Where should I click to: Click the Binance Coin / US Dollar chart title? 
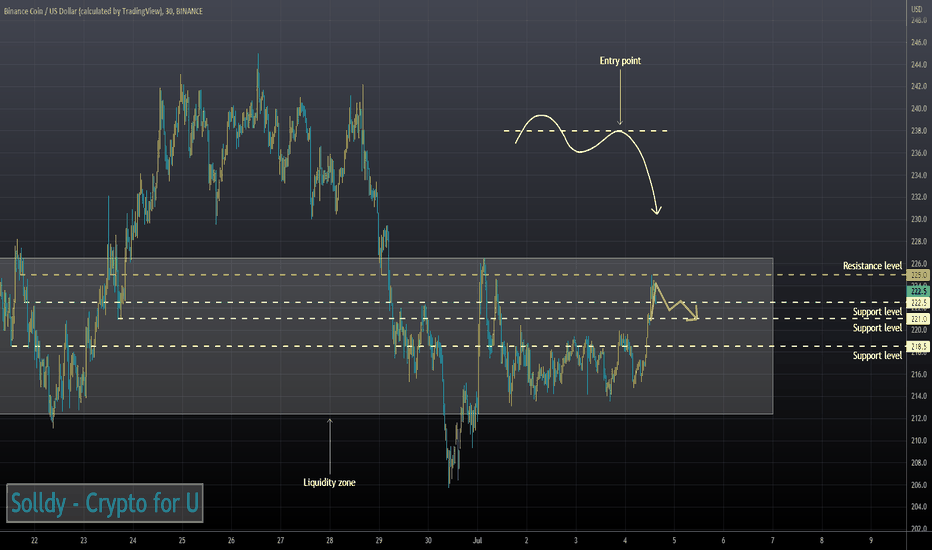[103, 11]
